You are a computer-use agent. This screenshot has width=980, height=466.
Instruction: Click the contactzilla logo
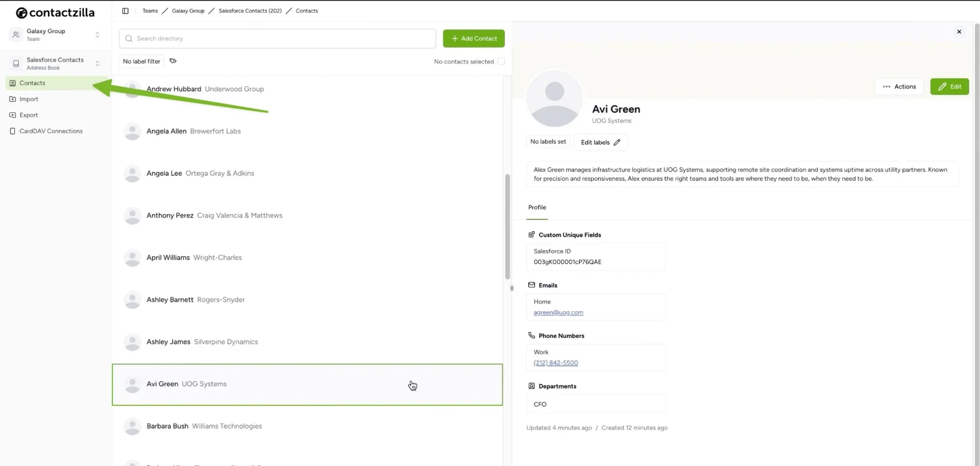tap(55, 12)
